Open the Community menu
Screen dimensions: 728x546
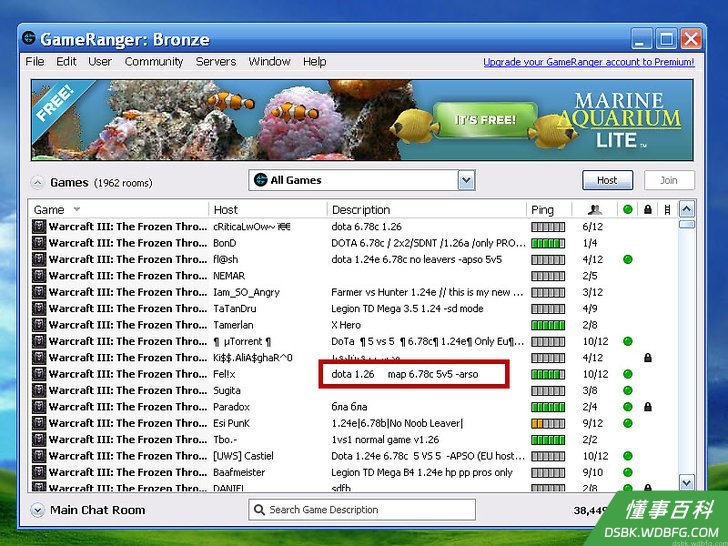point(154,61)
